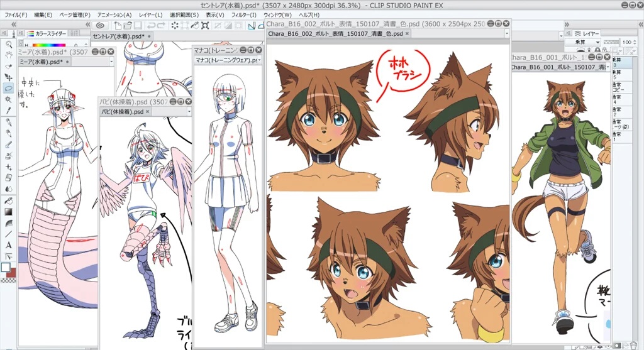
Task: Open the ウィンドウ(W) menu
Action: [x=277, y=15]
